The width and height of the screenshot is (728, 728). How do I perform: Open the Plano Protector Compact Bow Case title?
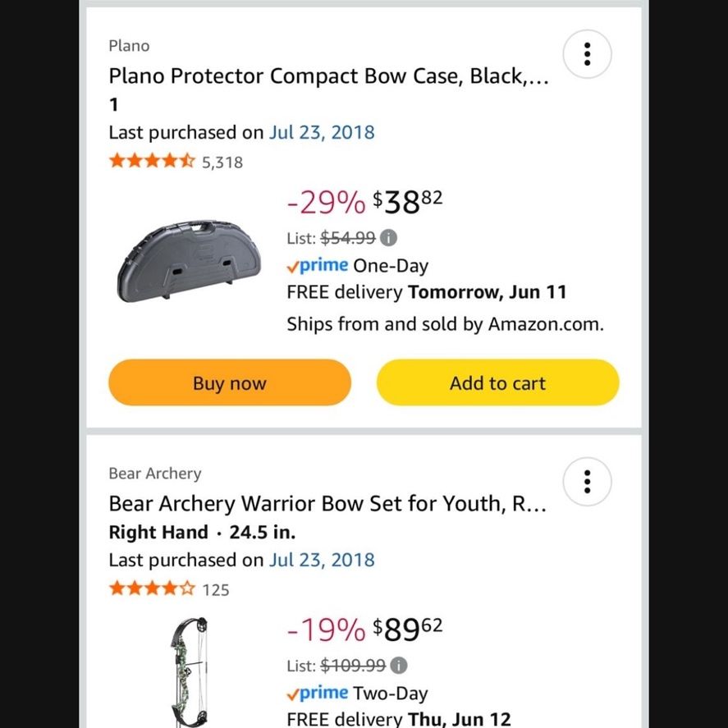point(329,76)
